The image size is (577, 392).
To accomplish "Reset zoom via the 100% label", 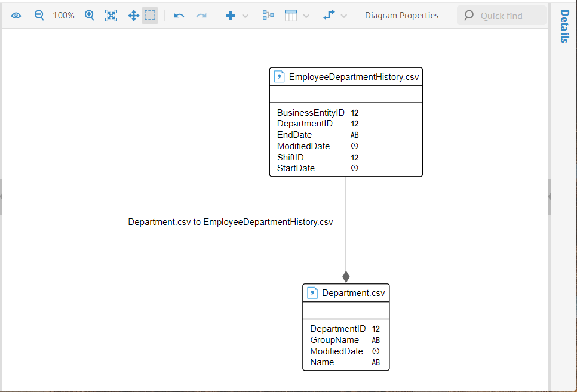I will tap(63, 16).
